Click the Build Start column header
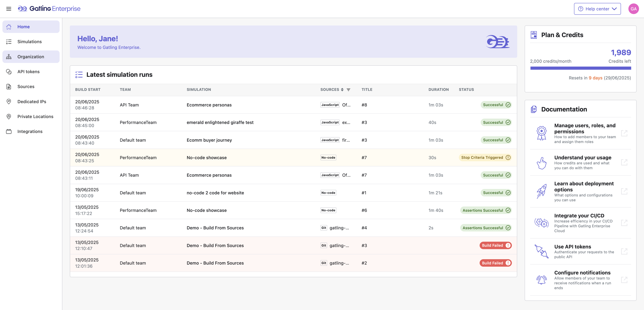Viewport: 644px width, 310px height. point(88,90)
